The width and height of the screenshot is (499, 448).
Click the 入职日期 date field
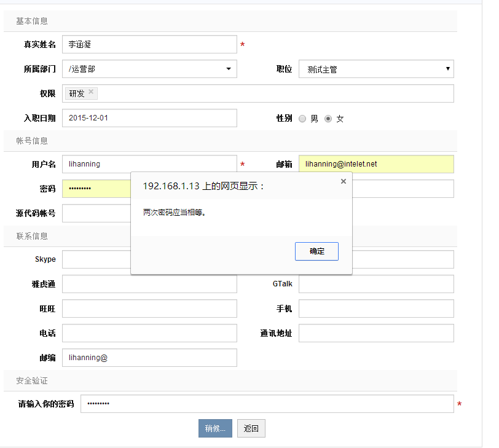click(x=149, y=118)
